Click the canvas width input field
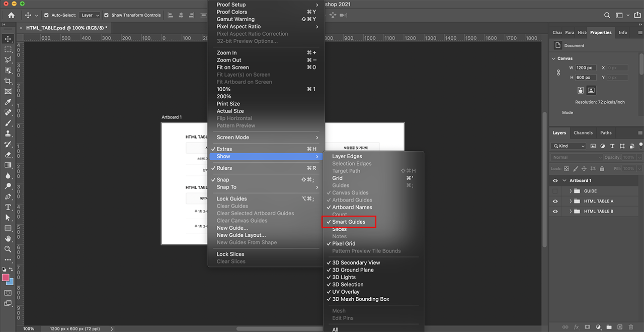Screen dimensions: 644x332 click(x=586, y=68)
